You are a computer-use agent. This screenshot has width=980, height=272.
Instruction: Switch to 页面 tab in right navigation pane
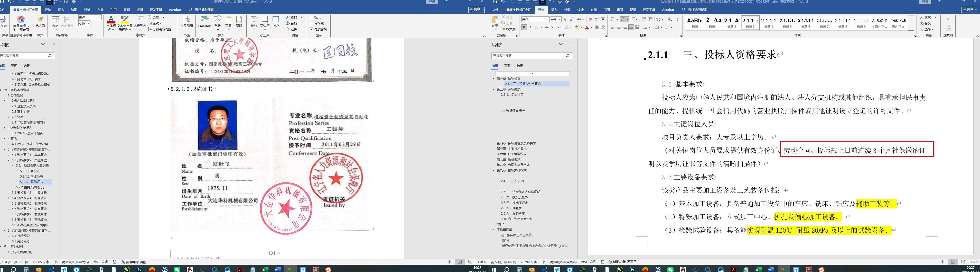[x=507, y=66]
